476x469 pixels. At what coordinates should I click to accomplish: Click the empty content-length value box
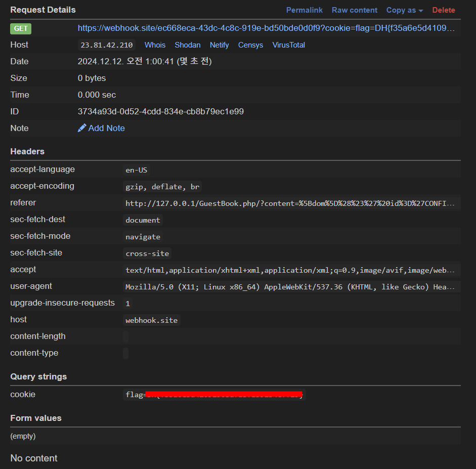[x=125, y=337]
